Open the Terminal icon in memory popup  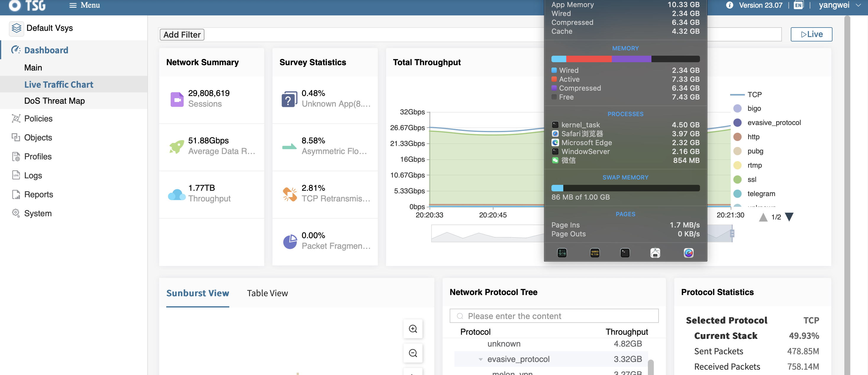625,253
